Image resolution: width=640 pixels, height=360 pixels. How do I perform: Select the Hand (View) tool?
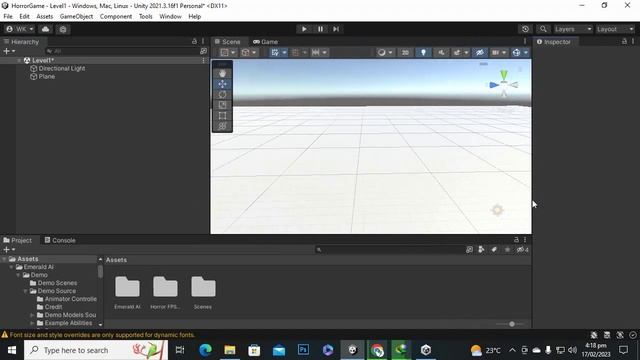click(222, 73)
